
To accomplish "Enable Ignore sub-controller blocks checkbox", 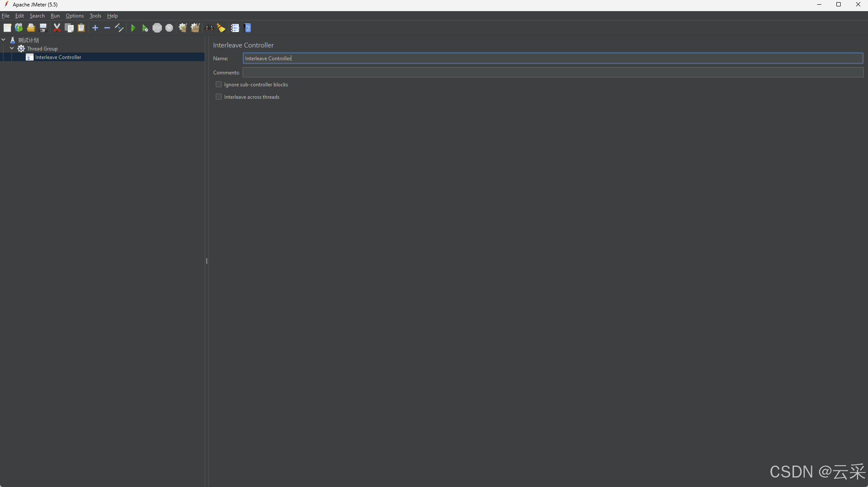I will pos(219,84).
